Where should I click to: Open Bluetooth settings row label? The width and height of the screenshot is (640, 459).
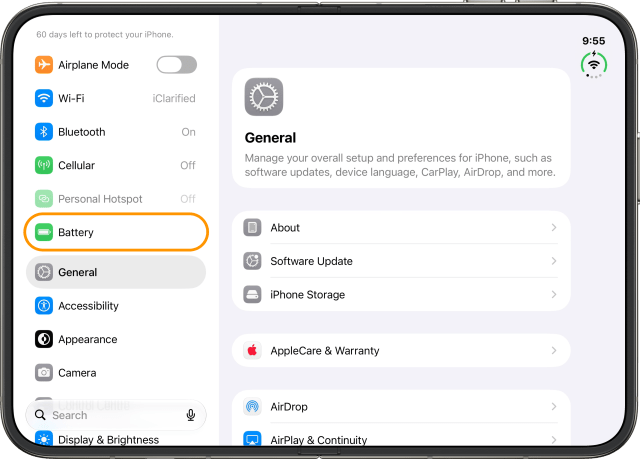82,132
